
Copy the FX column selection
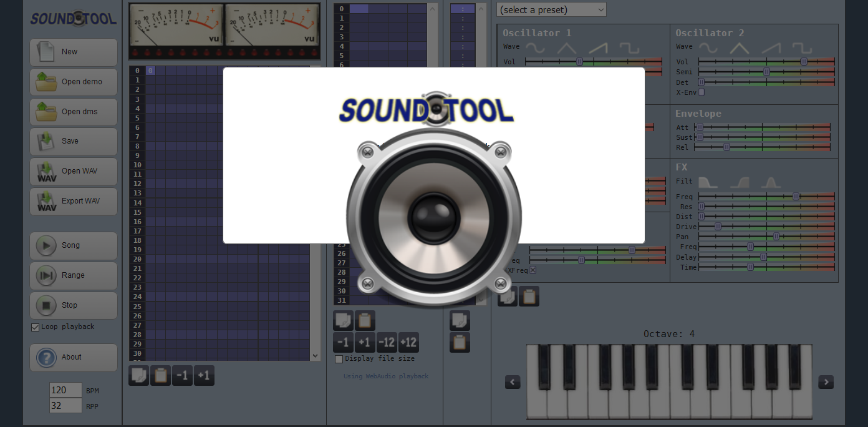460,321
